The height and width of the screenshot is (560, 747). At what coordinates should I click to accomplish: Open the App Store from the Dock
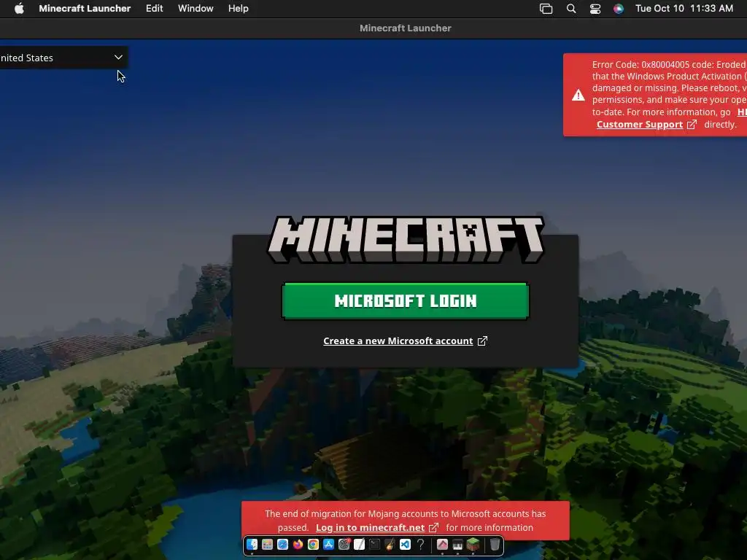coord(328,544)
